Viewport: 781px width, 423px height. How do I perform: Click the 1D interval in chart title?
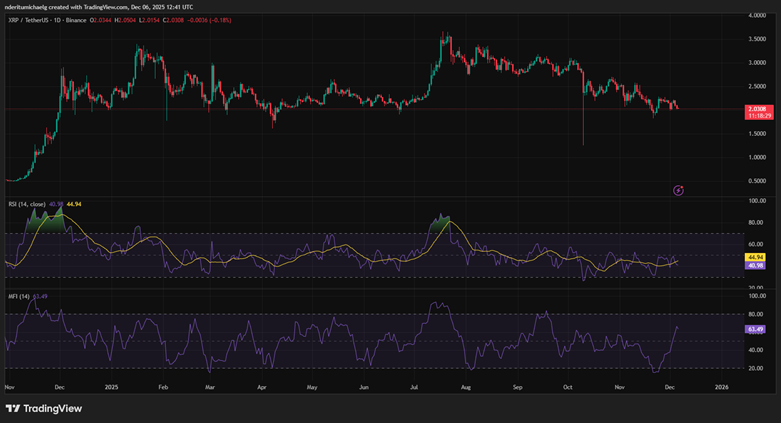click(71, 19)
